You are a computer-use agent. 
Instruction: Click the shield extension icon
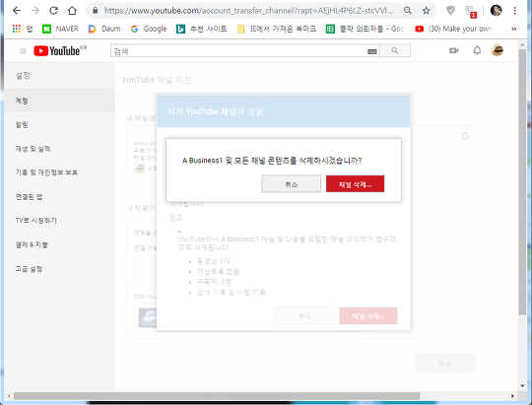point(450,11)
